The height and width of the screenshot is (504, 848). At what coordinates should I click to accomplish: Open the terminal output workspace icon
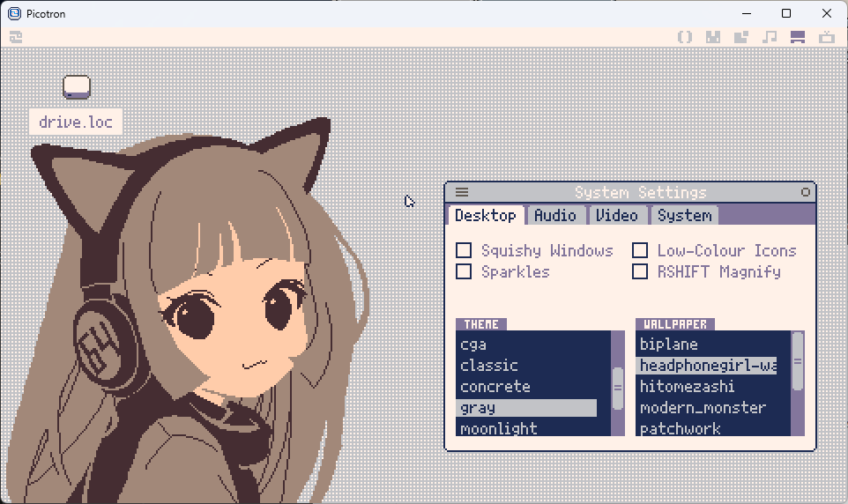[826, 37]
